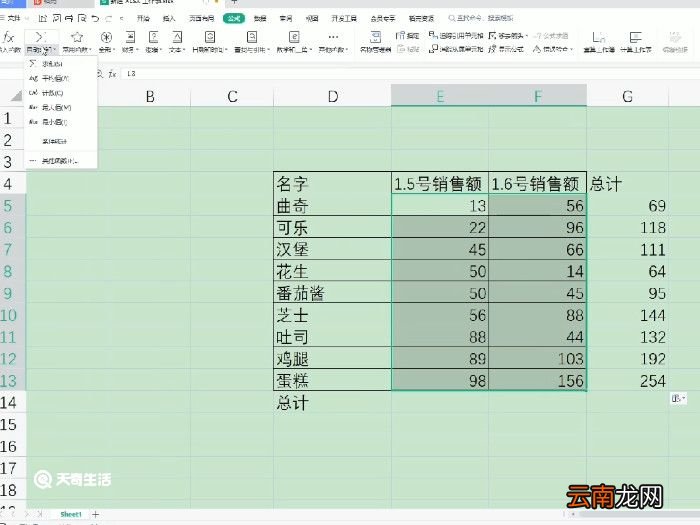
Task: Click the paste options icon below the totals
Action: [678, 398]
